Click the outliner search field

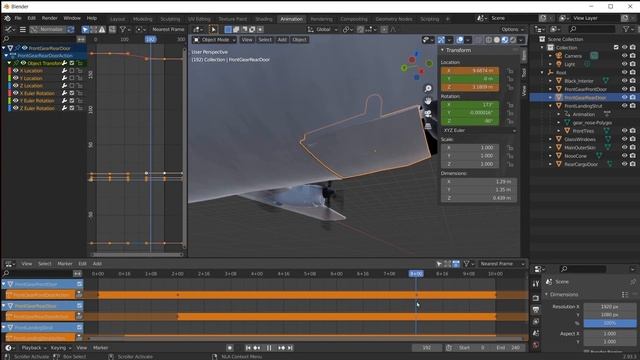tap(592, 29)
